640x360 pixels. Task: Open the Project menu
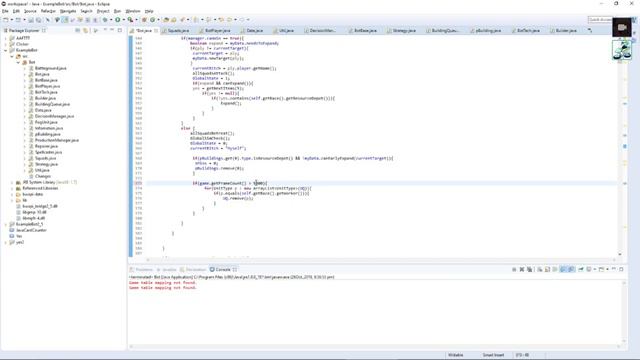pyautogui.click(x=103, y=11)
